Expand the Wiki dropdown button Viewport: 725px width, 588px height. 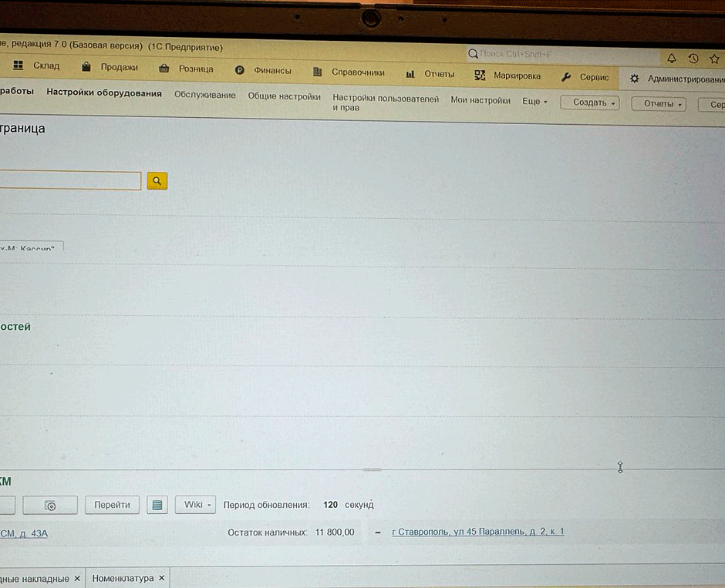(x=196, y=505)
